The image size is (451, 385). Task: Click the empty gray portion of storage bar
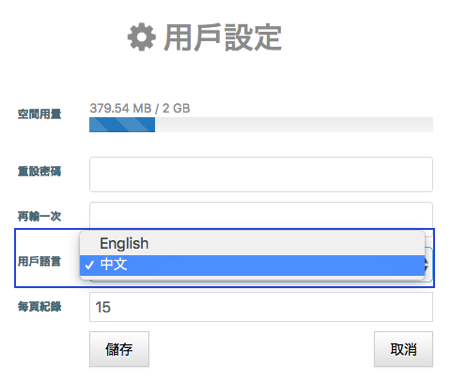tap(294, 125)
